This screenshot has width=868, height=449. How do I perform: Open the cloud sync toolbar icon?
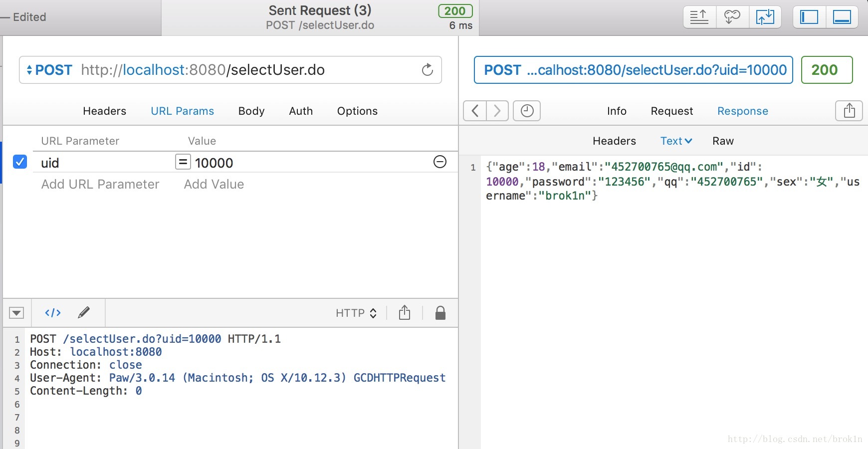(732, 17)
